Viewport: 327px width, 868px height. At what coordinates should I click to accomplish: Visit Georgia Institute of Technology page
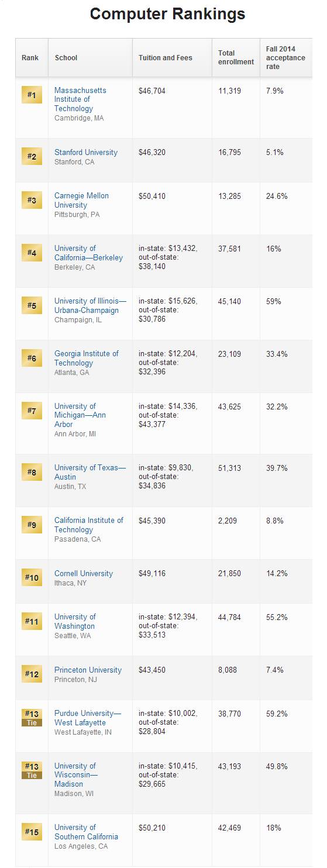[x=87, y=358]
